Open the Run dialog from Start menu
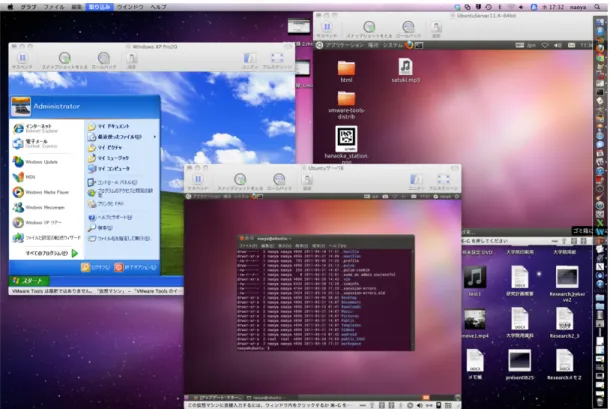Image resolution: width=610 pixels, height=409 pixels. click(120, 238)
